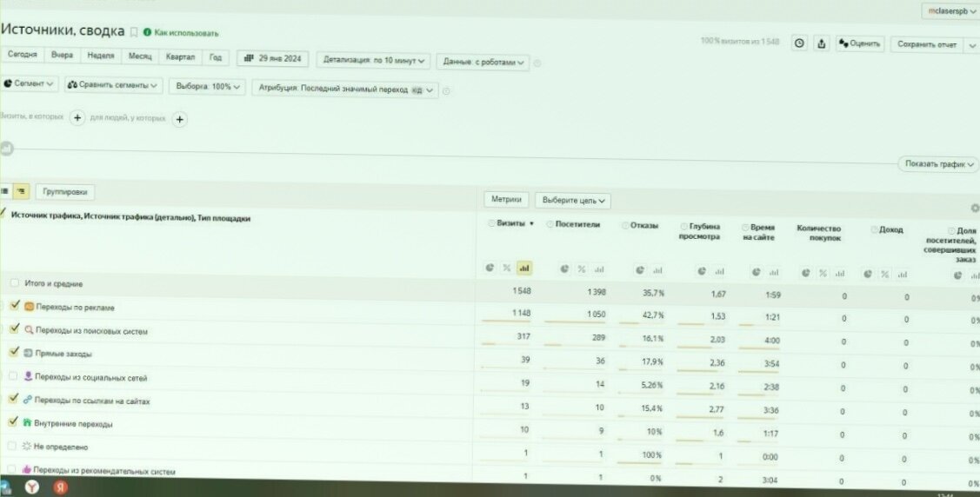This screenshot has height=497, width=980.
Task: Select the percent icon under Количество покупок
Action: [x=823, y=273]
